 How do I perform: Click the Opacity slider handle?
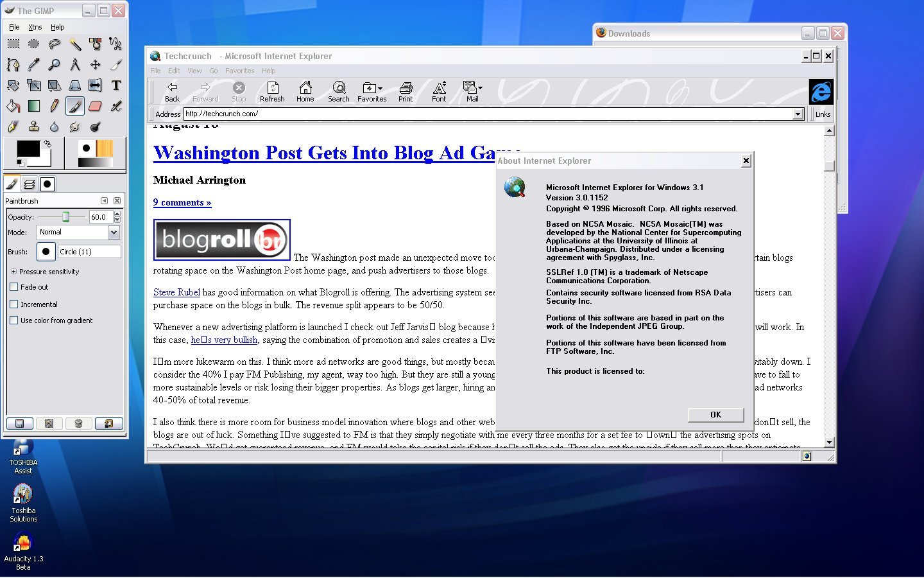click(65, 217)
